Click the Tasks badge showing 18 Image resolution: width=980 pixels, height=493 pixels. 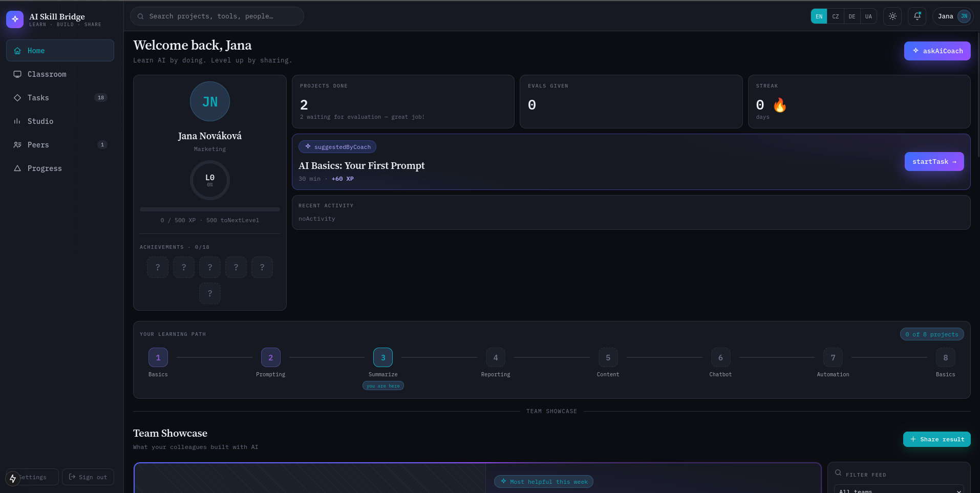[x=101, y=98]
